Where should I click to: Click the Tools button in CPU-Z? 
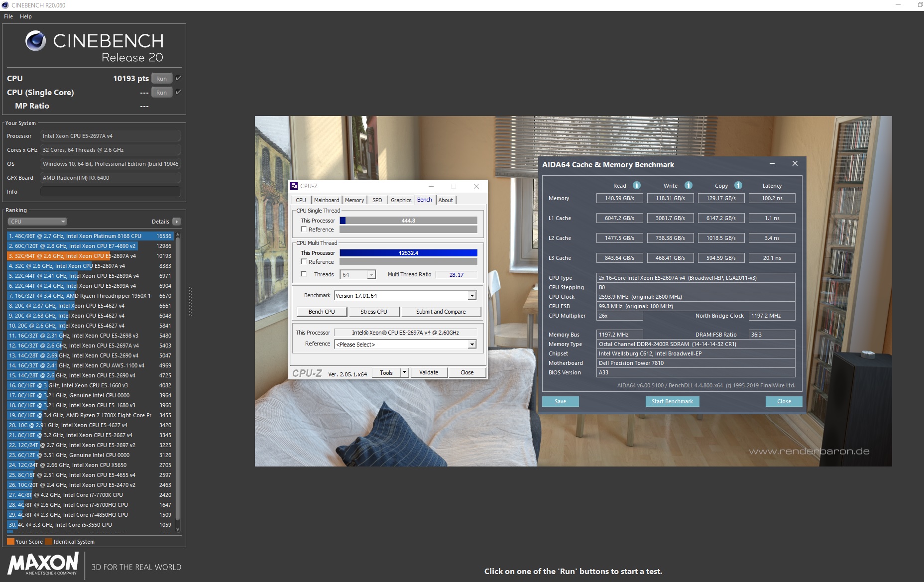[x=386, y=372]
